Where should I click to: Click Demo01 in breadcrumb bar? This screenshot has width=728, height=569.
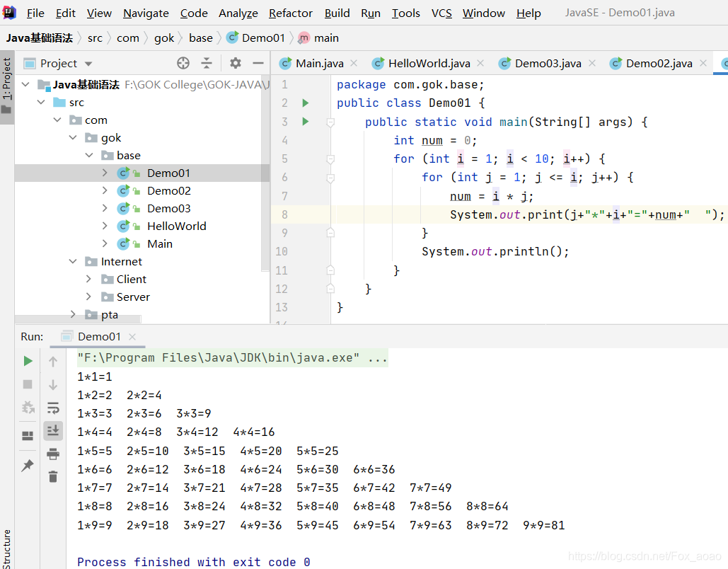(256, 38)
